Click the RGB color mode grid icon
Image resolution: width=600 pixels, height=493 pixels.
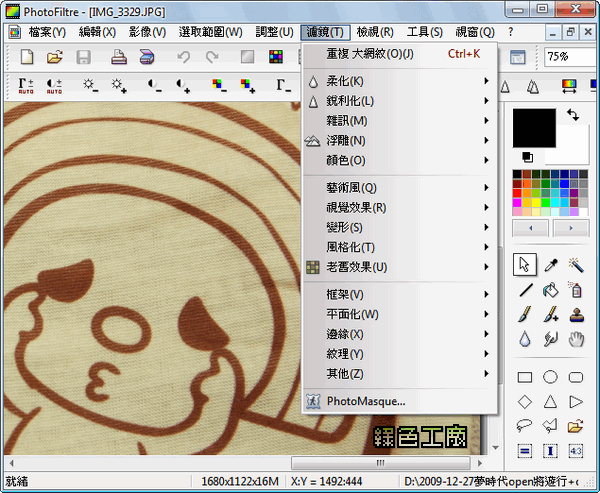pyautogui.click(x=276, y=57)
